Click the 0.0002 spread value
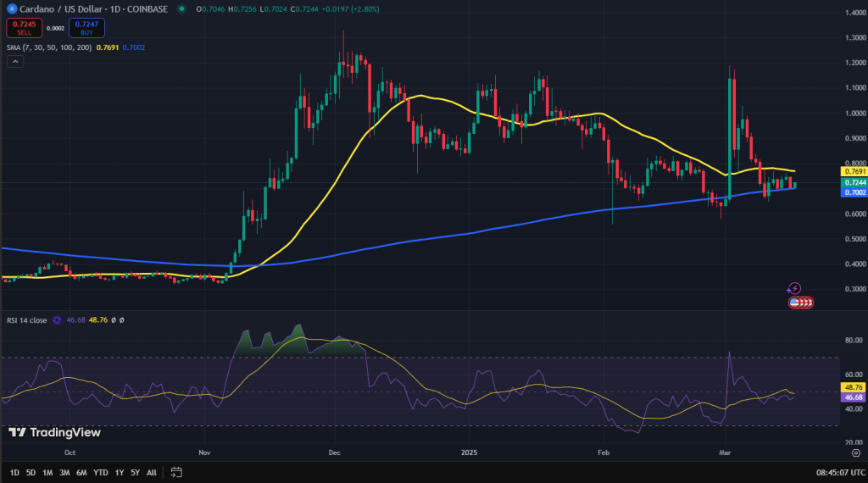Screen dimensions: 868x483 [x=55, y=28]
